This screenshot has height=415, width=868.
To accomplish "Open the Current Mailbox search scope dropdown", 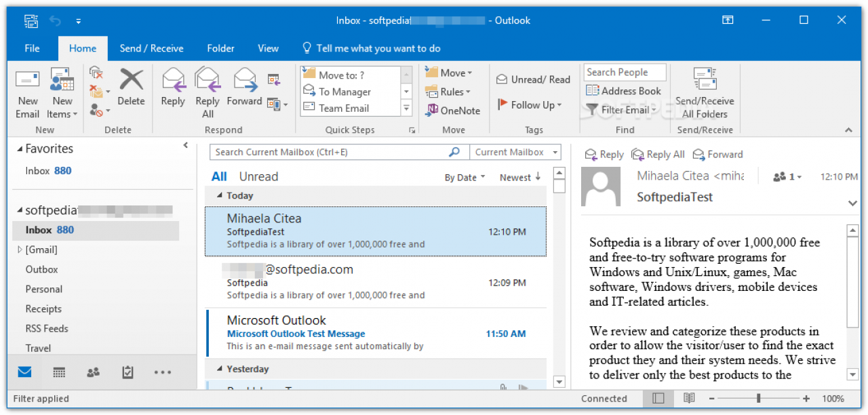I will [517, 153].
